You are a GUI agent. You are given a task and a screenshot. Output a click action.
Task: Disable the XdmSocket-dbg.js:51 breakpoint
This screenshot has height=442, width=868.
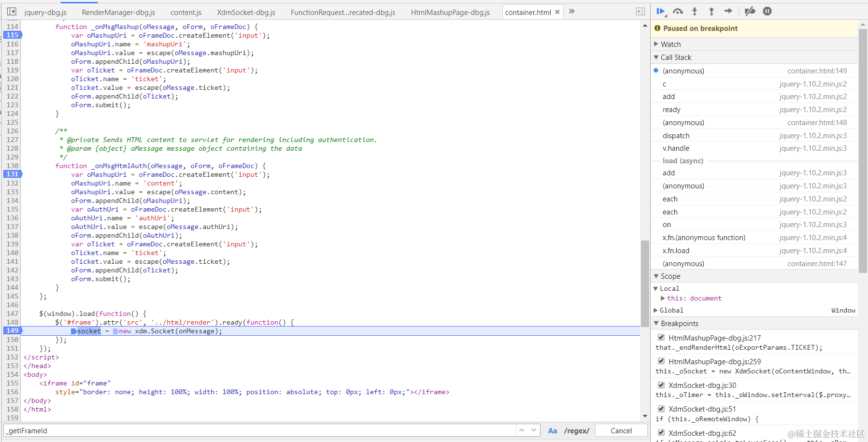pyautogui.click(x=661, y=408)
